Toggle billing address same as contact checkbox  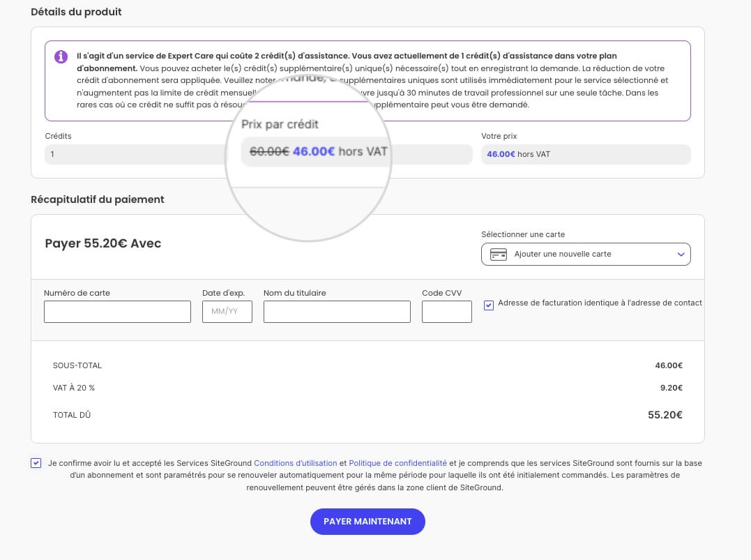coord(489,305)
